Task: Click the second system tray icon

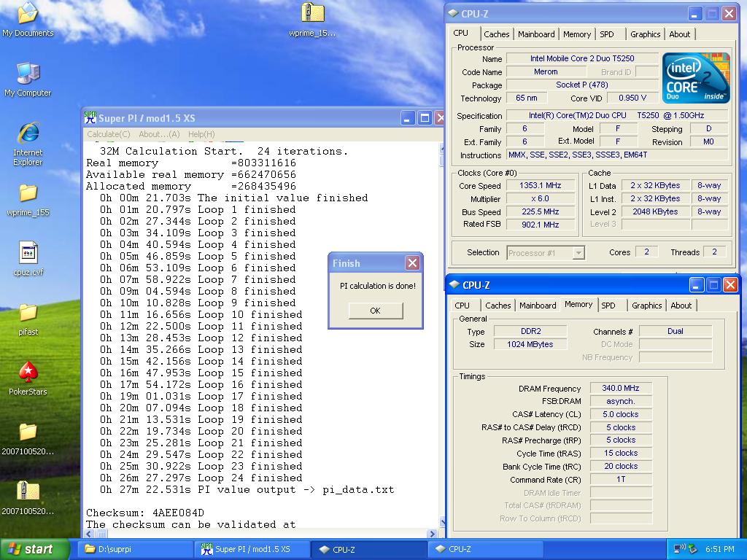Action: coord(692,549)
